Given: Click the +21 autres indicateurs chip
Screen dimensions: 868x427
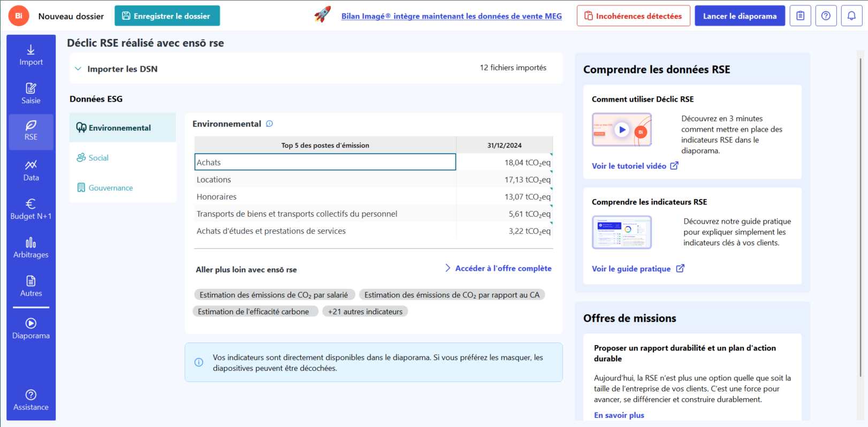Looking at the screenshot, I should tap(365, 311).
